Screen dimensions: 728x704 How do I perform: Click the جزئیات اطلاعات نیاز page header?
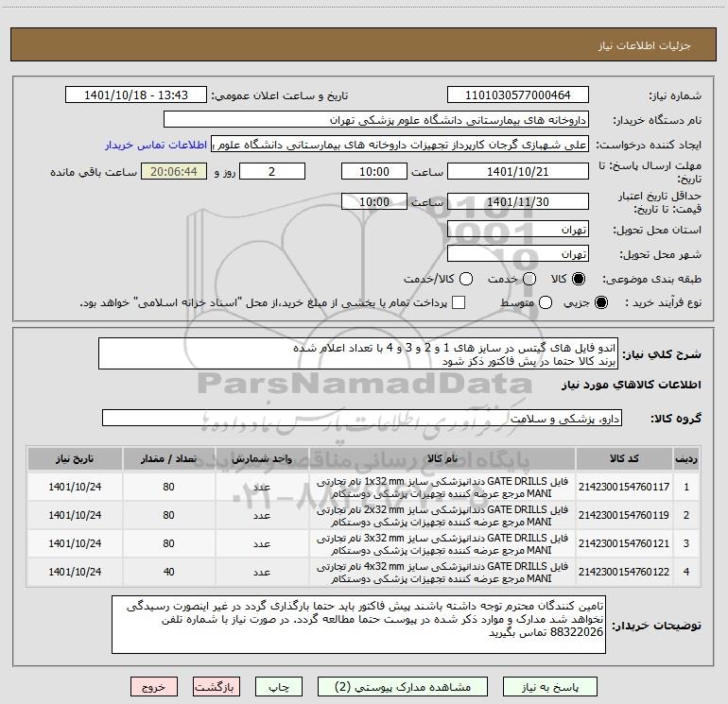(x=645, y=45)
